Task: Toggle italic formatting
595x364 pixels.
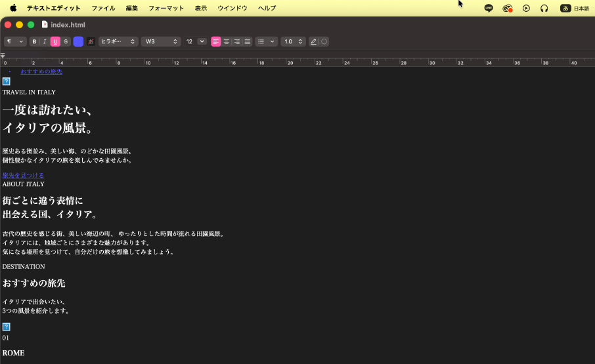Action: [x=45, y=42]
